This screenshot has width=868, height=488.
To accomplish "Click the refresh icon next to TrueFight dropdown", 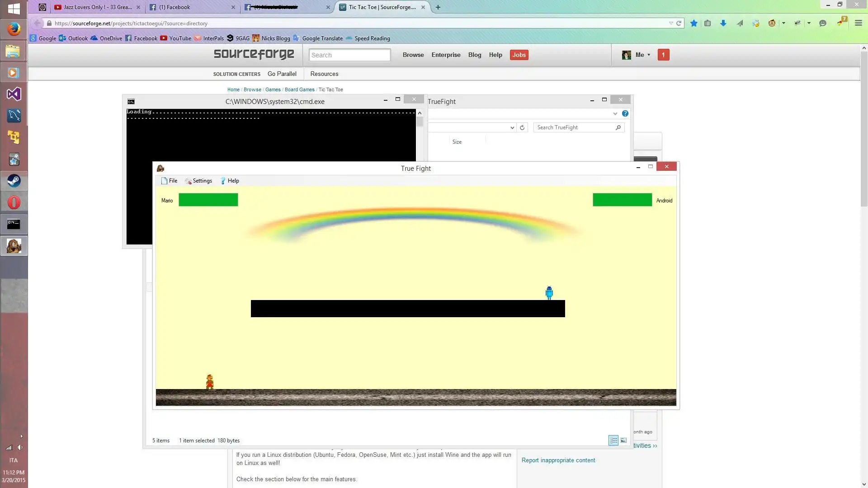I will pos(522,127).
